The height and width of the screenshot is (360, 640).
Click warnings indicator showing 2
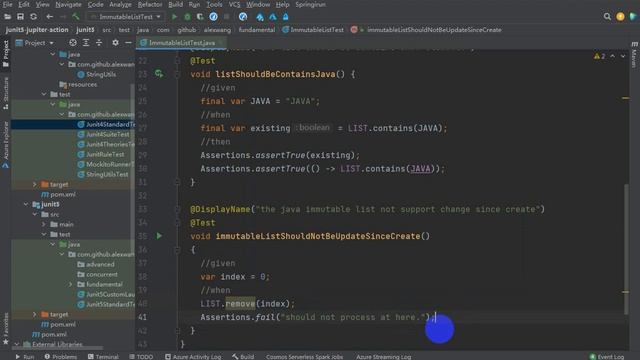point(600,56)
